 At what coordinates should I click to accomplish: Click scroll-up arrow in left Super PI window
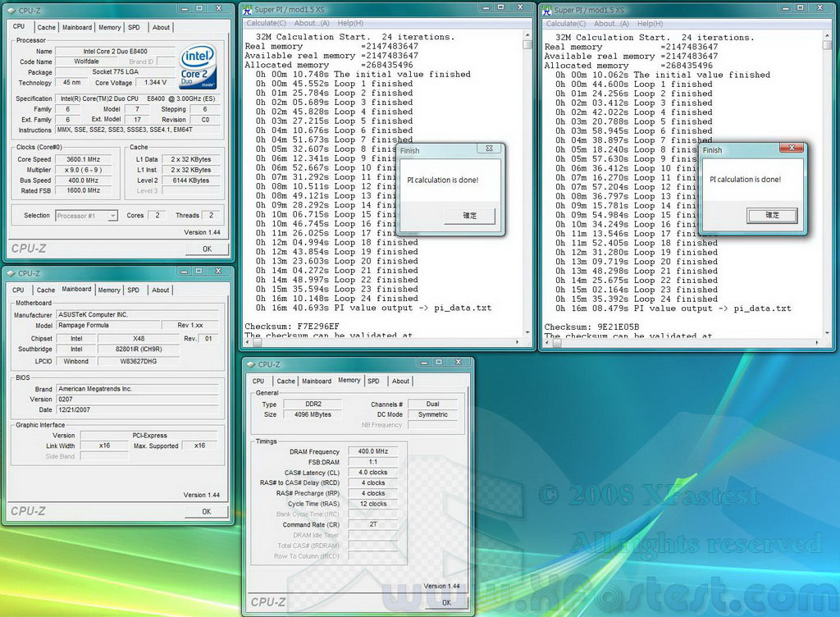(527, 35)
